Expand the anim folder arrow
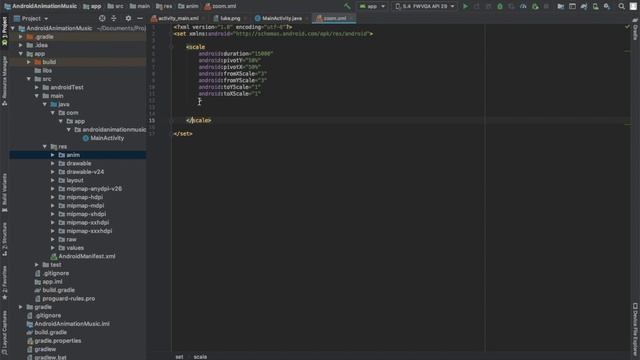Screen dimensions: 640x360 coord(53,155)
